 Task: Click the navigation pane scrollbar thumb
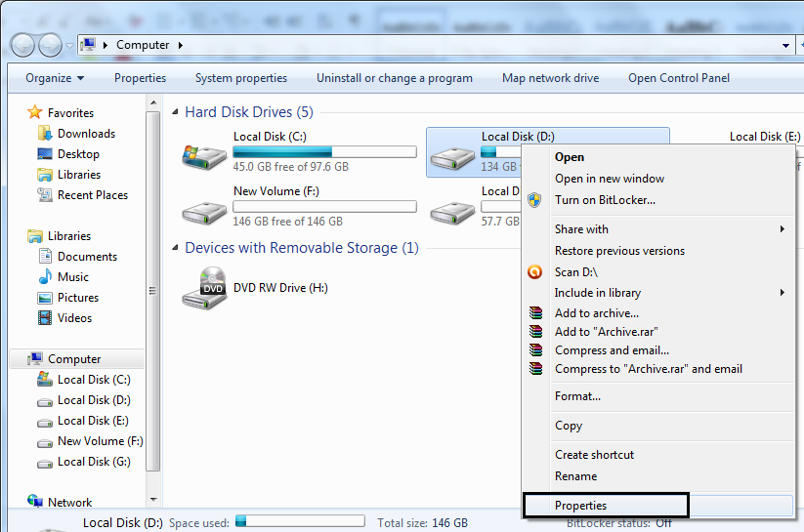(x=152, y=291)
